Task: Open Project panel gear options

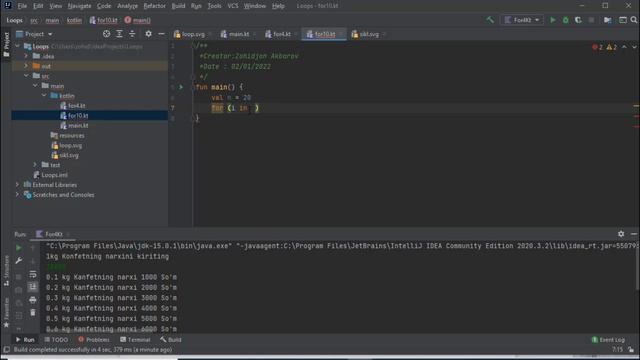Action: tap(149, 34)
